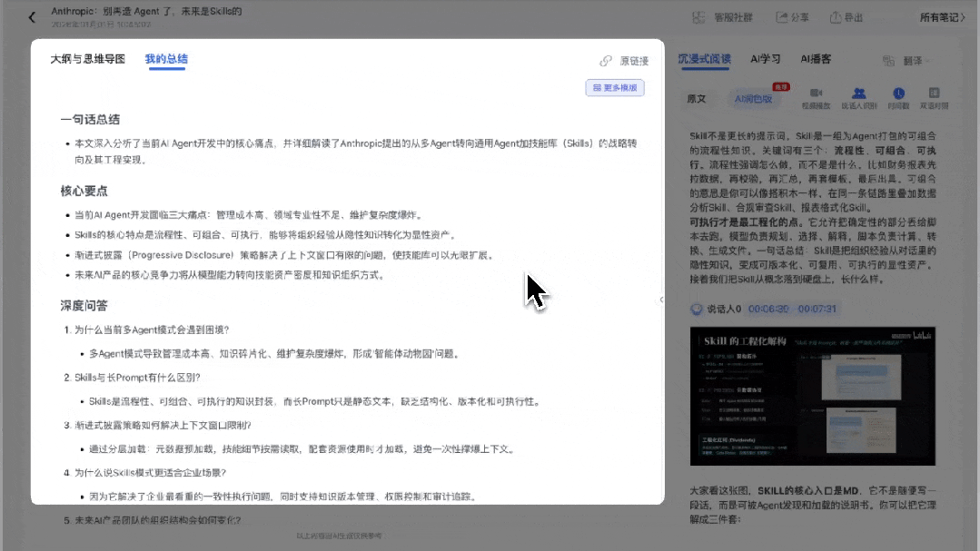Open 所有笔记 list
980x551 pixels.
(x=942, y=17)
